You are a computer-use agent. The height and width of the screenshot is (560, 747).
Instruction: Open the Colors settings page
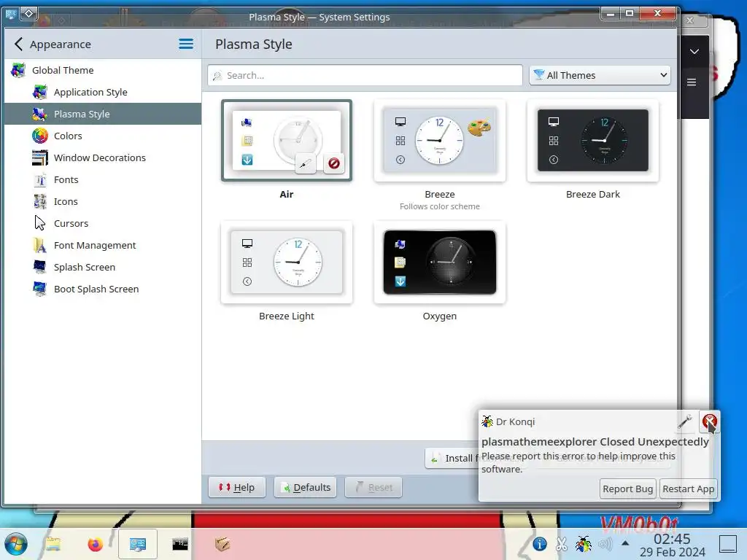tap(103, 136)
